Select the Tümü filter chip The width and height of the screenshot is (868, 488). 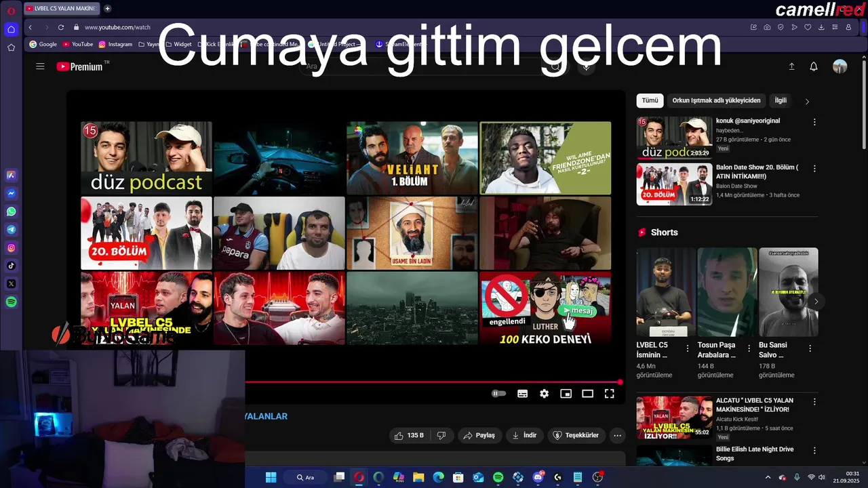[650, 100]
